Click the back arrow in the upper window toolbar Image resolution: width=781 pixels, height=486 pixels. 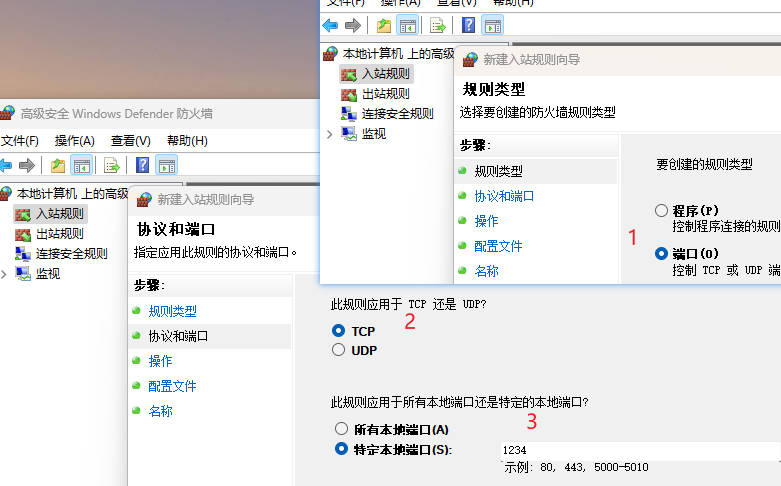coord(330,25)
